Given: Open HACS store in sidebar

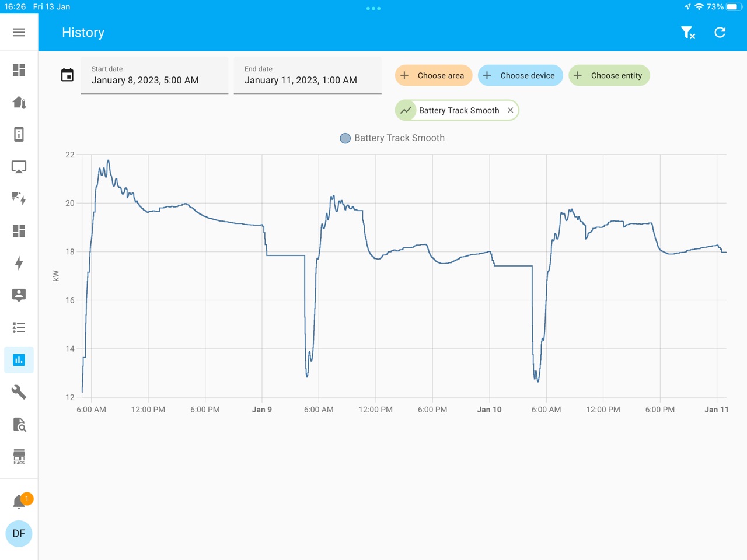Looking at the screenshot, I should [19, 456].
